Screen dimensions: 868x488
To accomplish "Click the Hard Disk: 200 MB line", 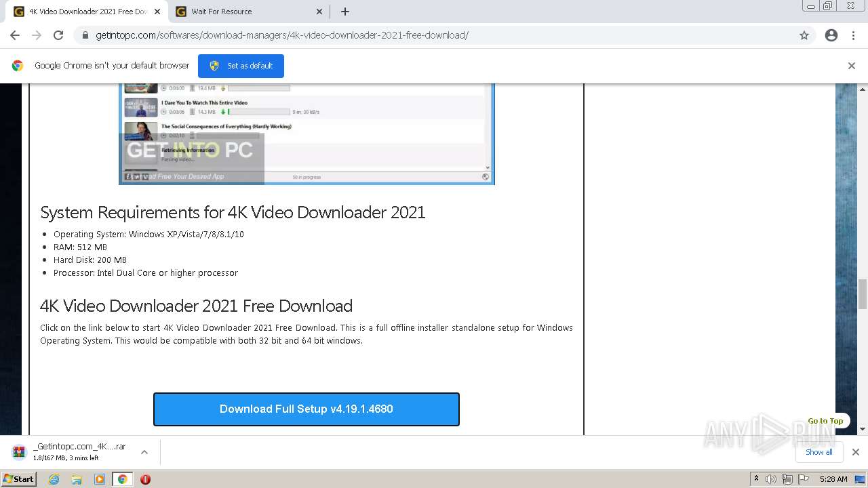I will coord(90,260).
